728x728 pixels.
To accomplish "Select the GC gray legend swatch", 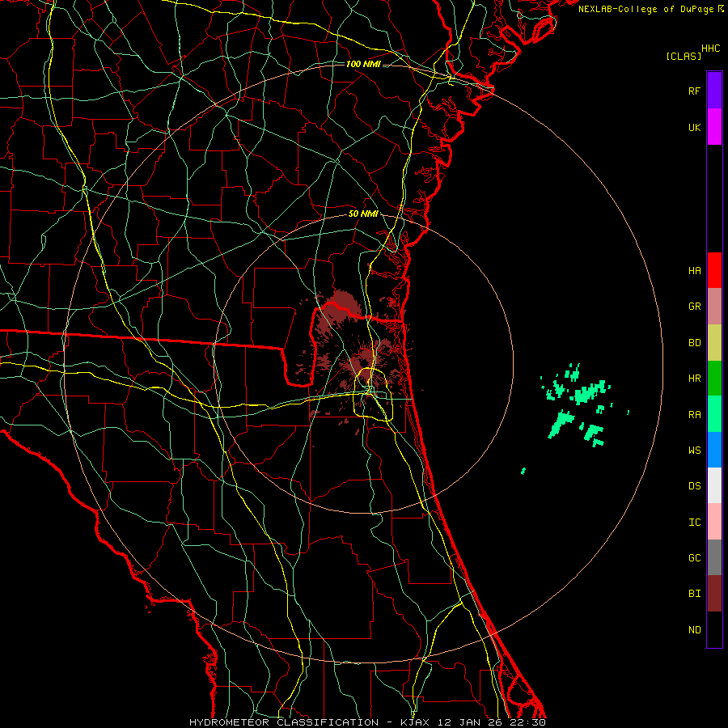I will coord(714,557).
